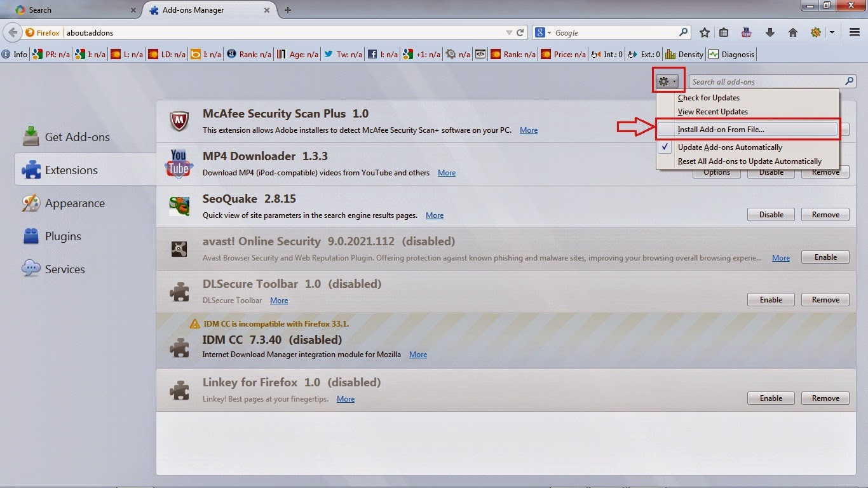Go to the Home page icon
The image size is (868, 488).
pos(793,32)
